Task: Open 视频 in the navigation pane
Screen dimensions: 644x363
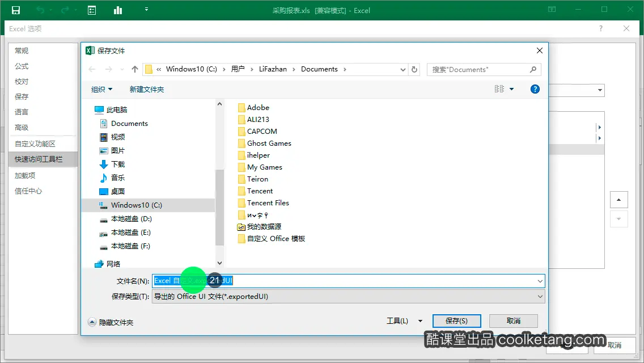Action: 113,137
